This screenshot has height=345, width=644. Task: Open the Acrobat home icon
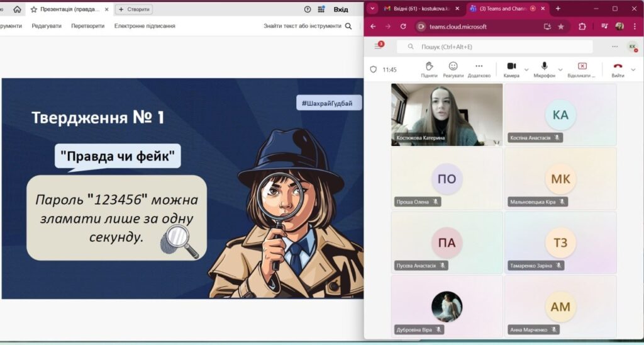click(17, 9)
